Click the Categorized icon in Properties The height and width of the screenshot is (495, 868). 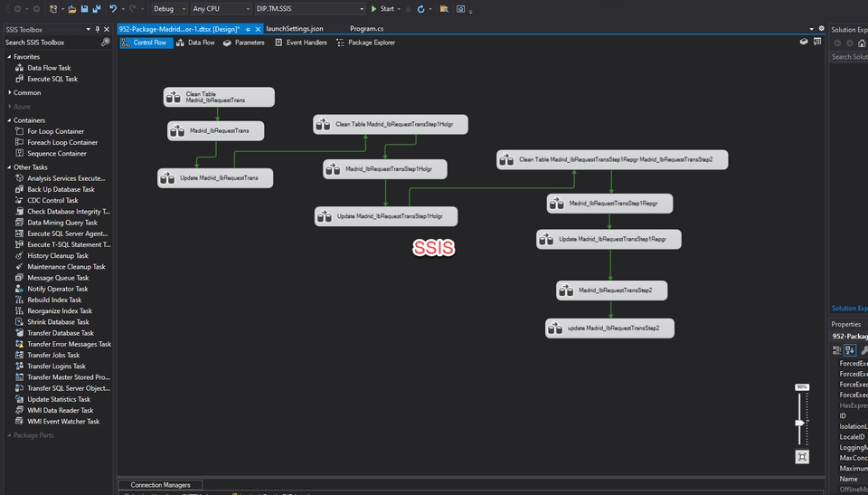(836, 350)
